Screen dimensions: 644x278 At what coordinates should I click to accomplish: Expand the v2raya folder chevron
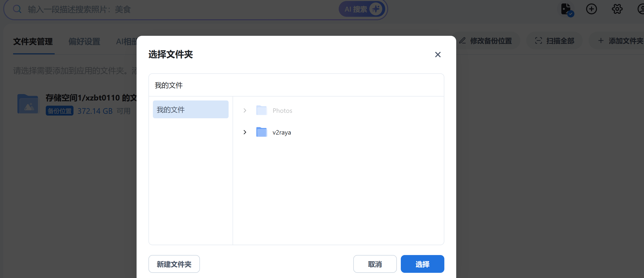point(245,132)
